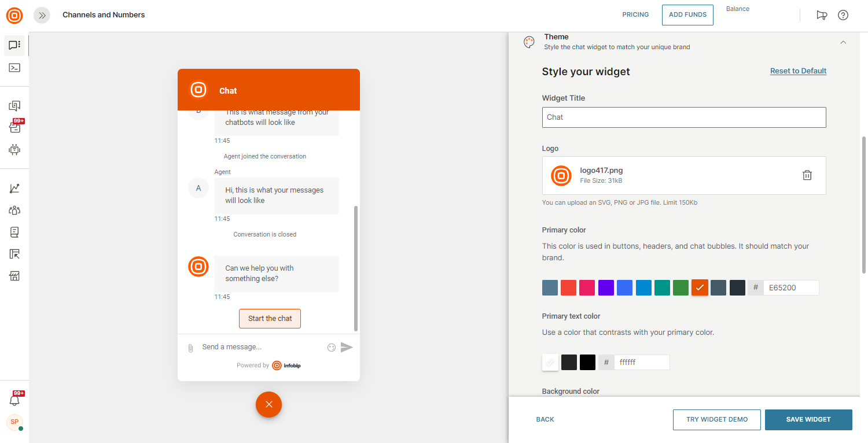
Task: Open the analytics chart icon in sidebar
Action: pos(14,189)
